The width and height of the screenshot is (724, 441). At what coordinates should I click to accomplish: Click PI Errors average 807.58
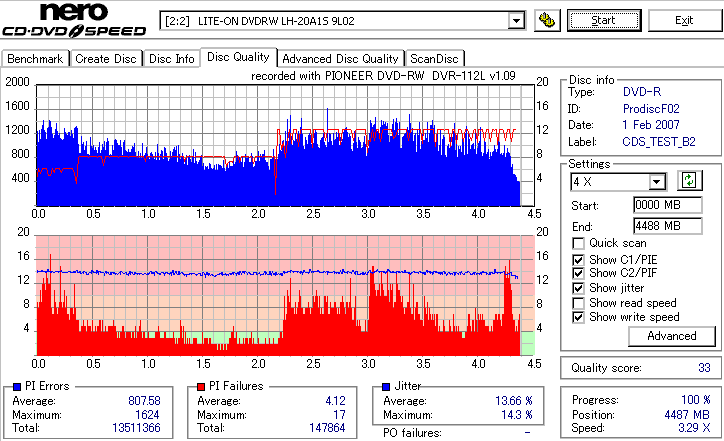(145, 401)
